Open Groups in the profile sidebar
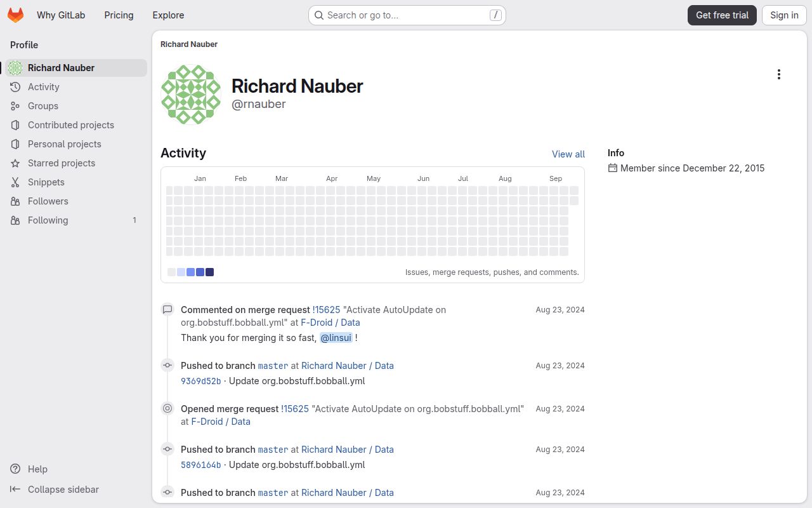Image resolution: width=812 pixels, height=508 pixels. click(76, 106)
